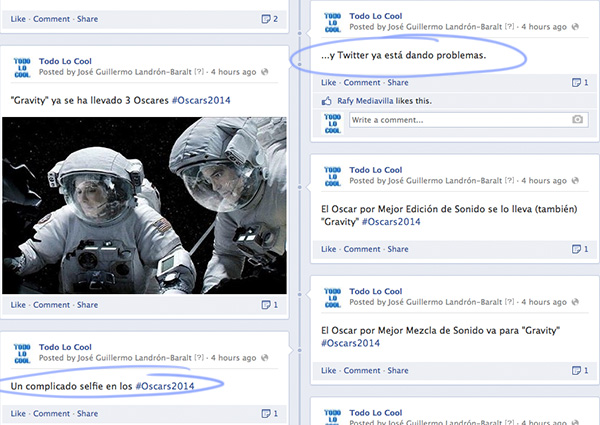
Task: Open Todo Lo Cool page name on the Mezcla de Sonido post
Action: (375, 291)
